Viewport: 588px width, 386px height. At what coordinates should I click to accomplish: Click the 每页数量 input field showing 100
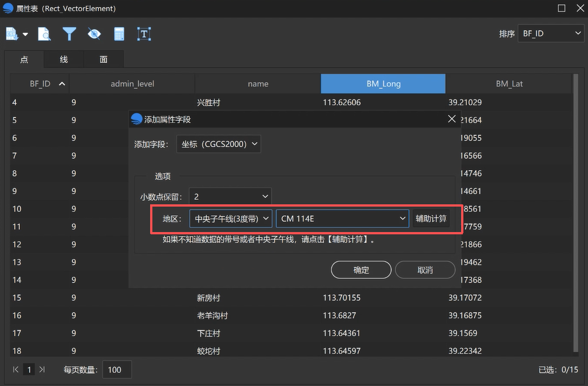[x=117, y=370]
